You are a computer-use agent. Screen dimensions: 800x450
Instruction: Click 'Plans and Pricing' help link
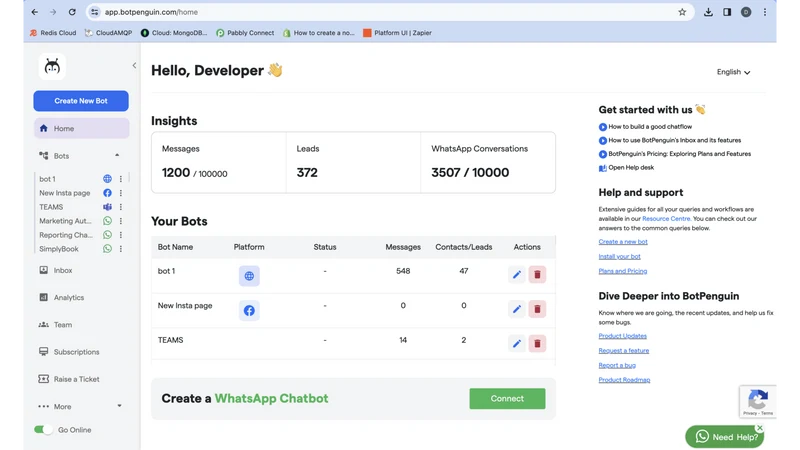622,271
